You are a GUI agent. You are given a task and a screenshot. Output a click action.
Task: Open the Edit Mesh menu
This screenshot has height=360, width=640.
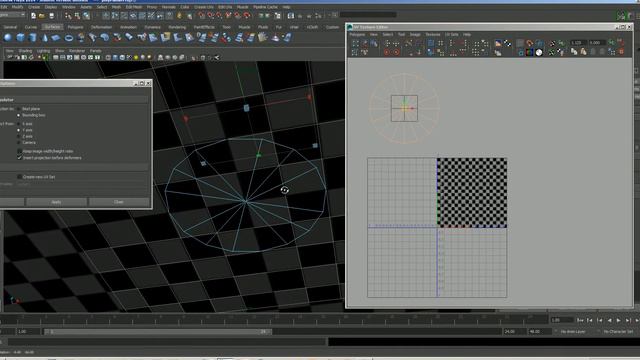[134, 7]
